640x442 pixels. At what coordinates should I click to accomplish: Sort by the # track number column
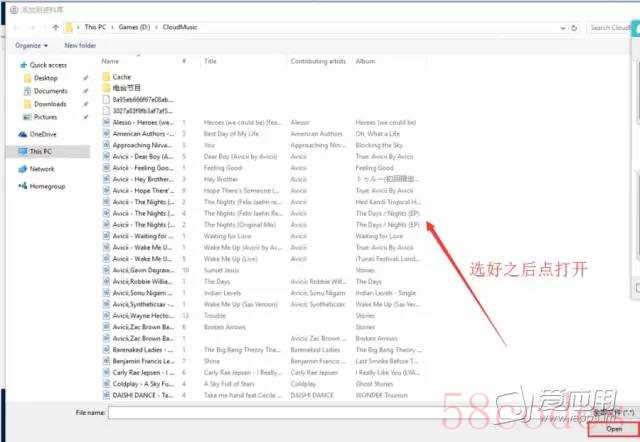tap(184, 61)
